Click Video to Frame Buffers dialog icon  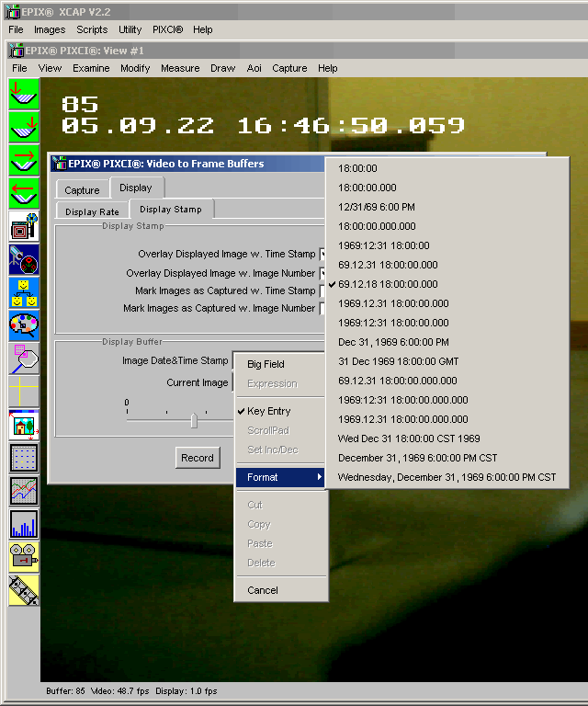click(59, 163)
